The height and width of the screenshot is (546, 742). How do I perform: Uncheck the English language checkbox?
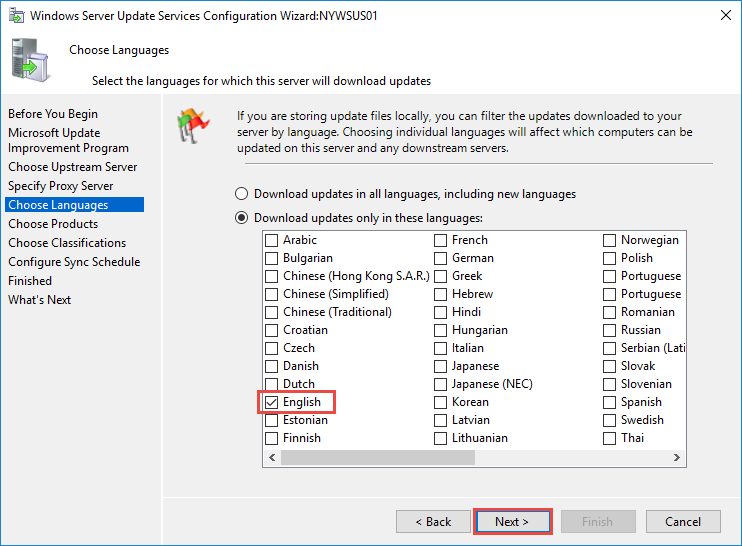(x=272, y=402)
